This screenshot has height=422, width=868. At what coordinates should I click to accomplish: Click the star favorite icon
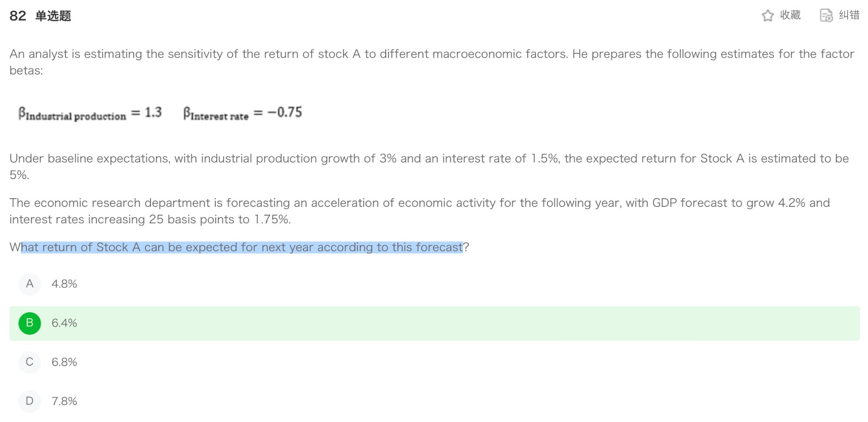[x=767, y=16]
